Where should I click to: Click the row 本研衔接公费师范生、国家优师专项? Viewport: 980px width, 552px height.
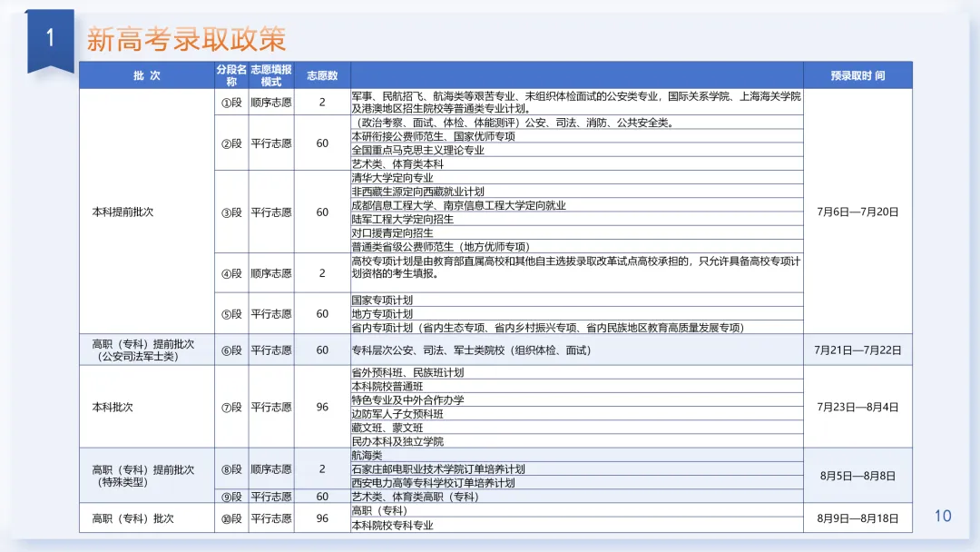coord(577,136)
